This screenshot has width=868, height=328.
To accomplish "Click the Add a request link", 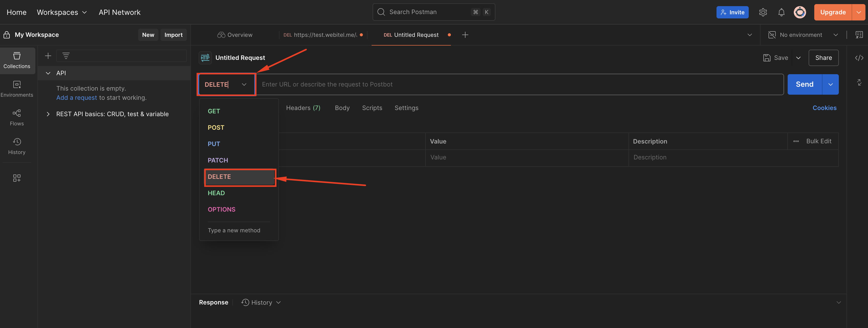I will pos(77,98).
